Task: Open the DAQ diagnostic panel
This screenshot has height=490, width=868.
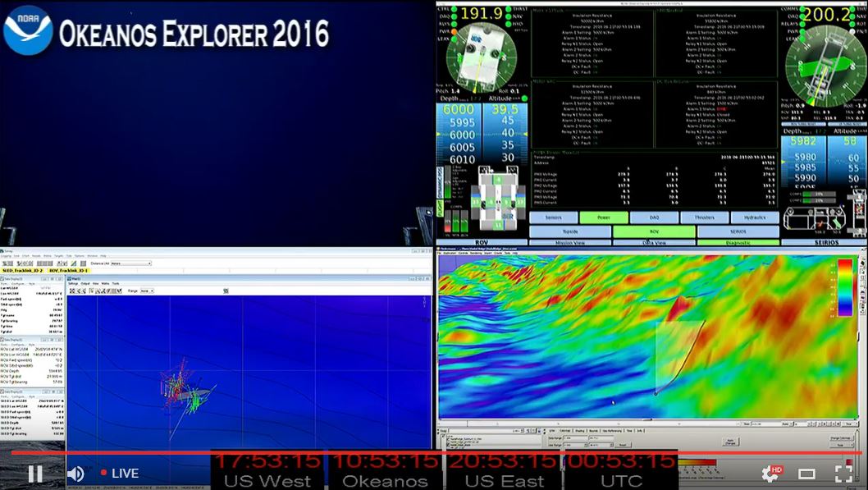Action: click(654, 218)
